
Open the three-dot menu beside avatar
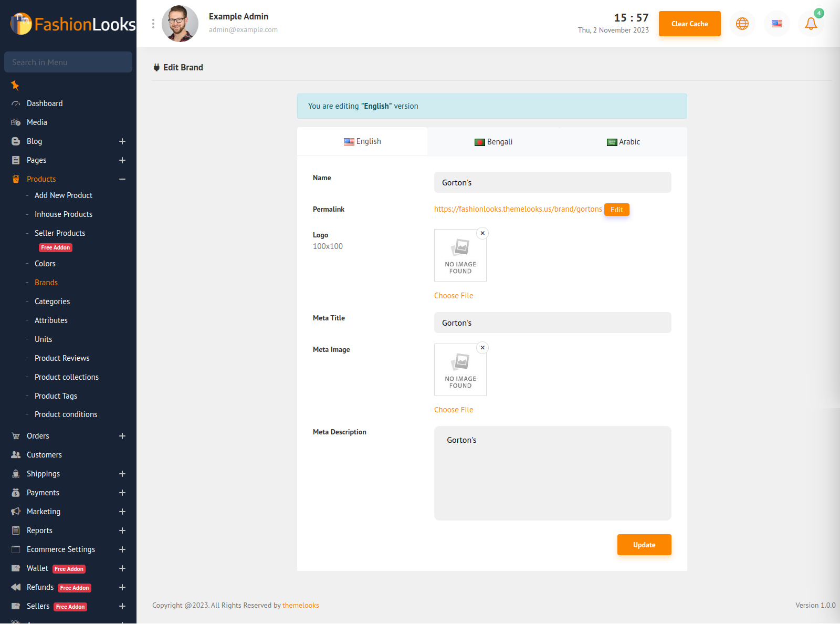[x=153, y=24]
